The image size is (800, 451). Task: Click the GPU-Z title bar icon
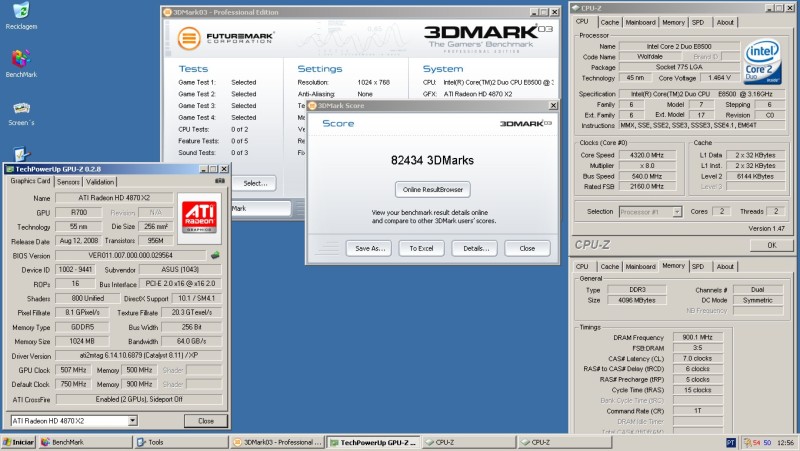pos(9,169)
